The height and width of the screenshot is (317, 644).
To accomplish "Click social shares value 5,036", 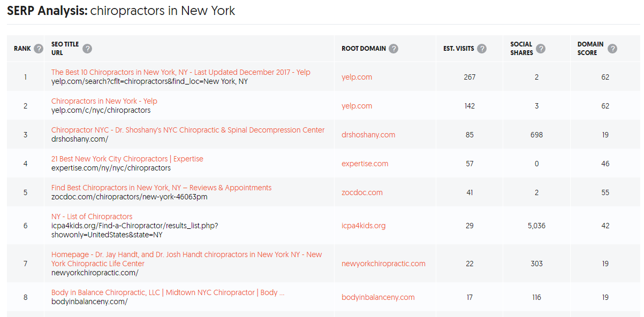I will click(536, 226).
